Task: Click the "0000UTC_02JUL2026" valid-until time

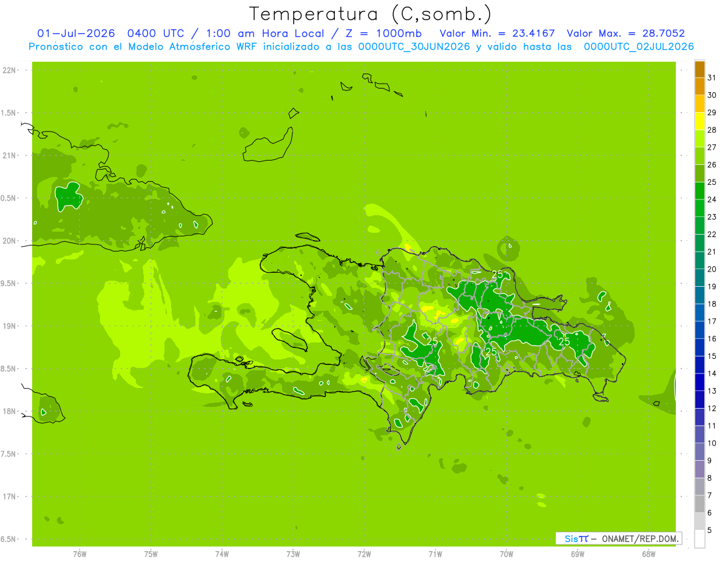Action: [638, 47]
